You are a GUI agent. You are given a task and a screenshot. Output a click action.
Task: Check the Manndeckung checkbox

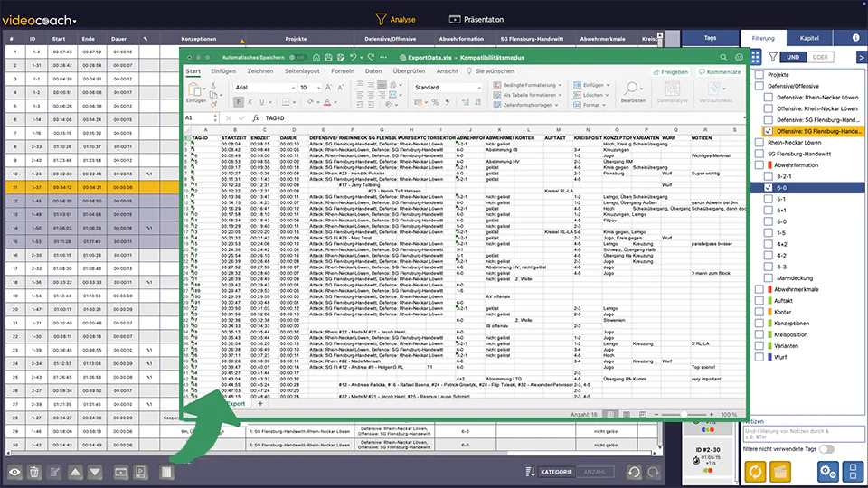[x=769, y=277]
